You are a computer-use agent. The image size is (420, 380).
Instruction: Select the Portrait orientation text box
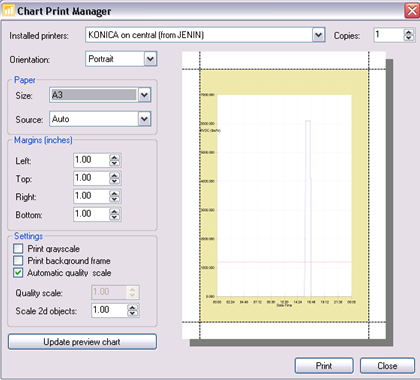115,59
